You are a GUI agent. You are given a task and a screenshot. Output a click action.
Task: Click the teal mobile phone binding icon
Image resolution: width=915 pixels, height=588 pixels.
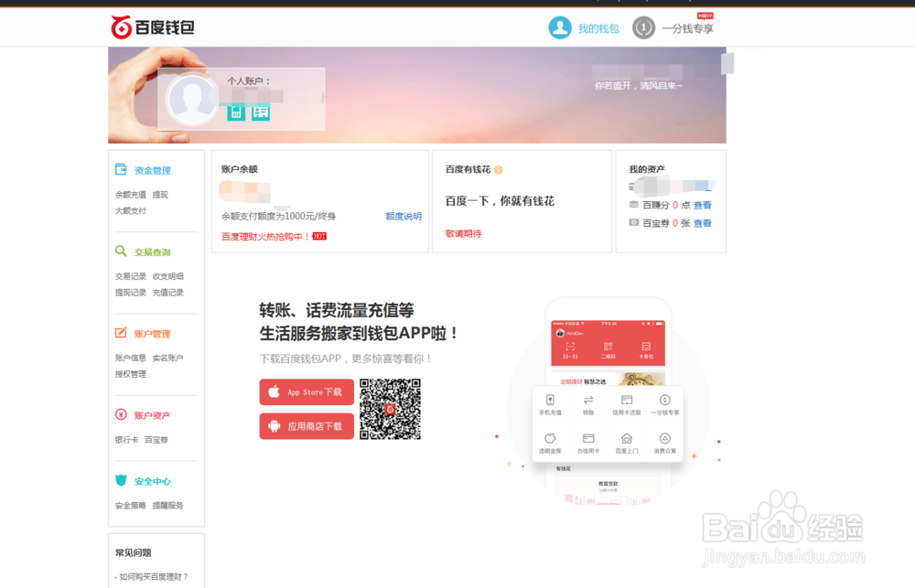[x=236, y=112]
